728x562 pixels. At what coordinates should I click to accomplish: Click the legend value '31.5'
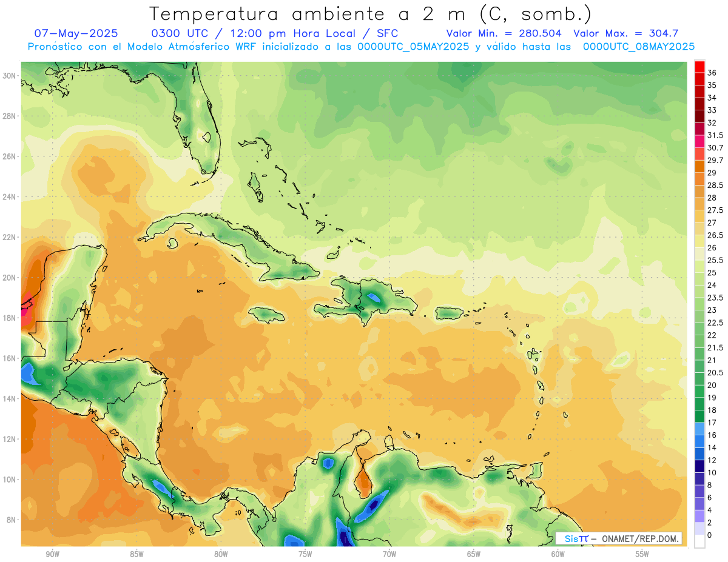[715, 135]
